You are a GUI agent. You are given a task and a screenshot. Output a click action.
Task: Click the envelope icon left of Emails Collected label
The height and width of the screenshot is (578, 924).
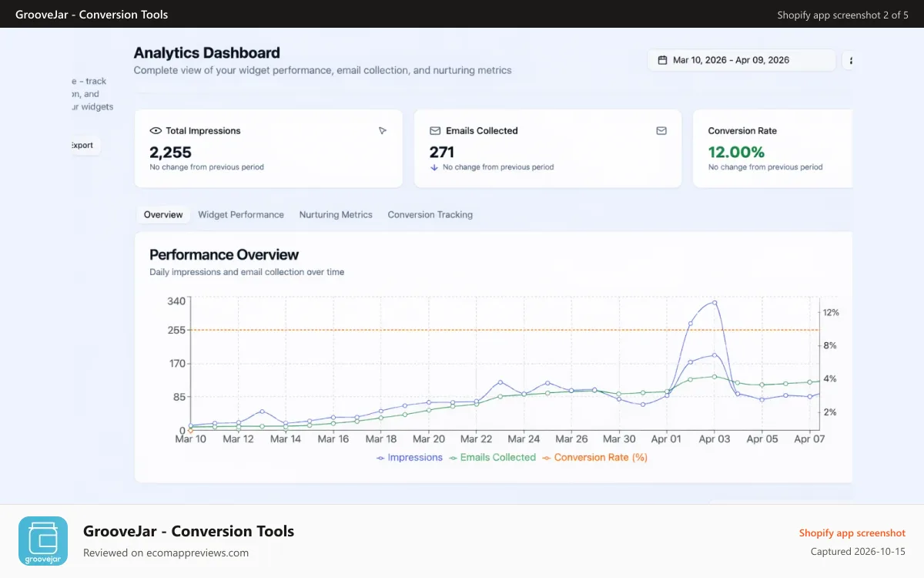tap(435, 131)
